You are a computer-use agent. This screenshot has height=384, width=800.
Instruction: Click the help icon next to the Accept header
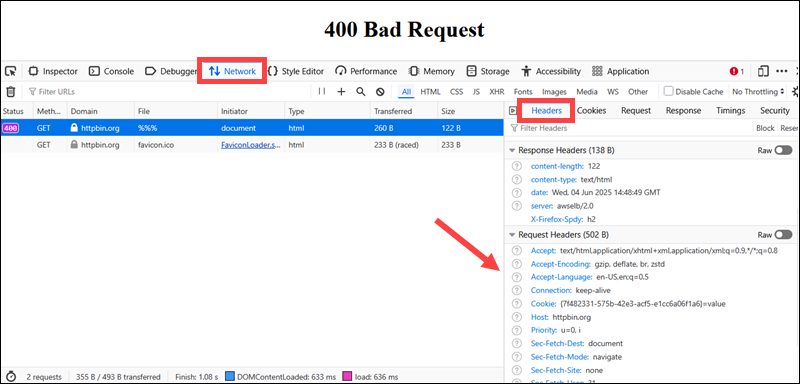point(517,250)
